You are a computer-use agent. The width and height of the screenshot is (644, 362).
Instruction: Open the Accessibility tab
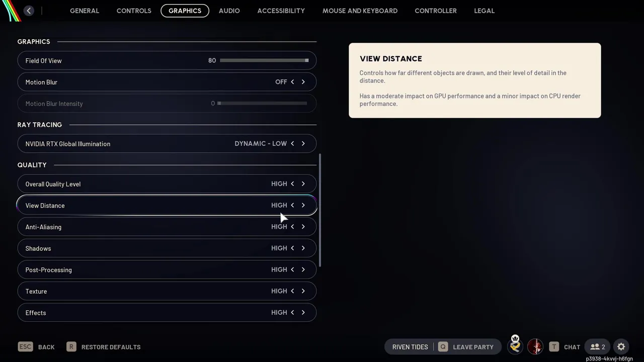coord(281,11)
